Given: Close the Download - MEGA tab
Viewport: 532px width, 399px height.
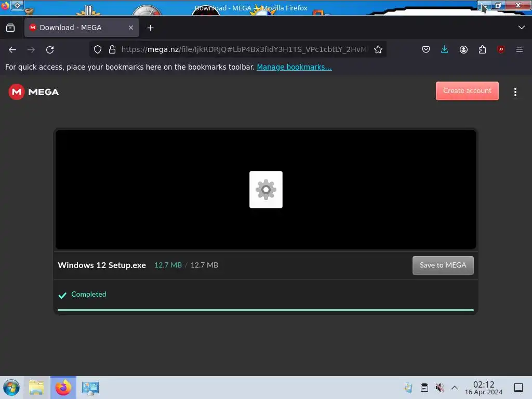Looking at the screenshot, I should click(x=131, y=28).
